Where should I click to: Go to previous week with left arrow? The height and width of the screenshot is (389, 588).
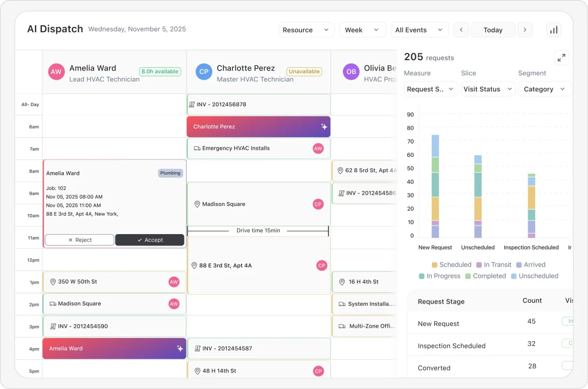pyautogui.click(x=461, y=30)
